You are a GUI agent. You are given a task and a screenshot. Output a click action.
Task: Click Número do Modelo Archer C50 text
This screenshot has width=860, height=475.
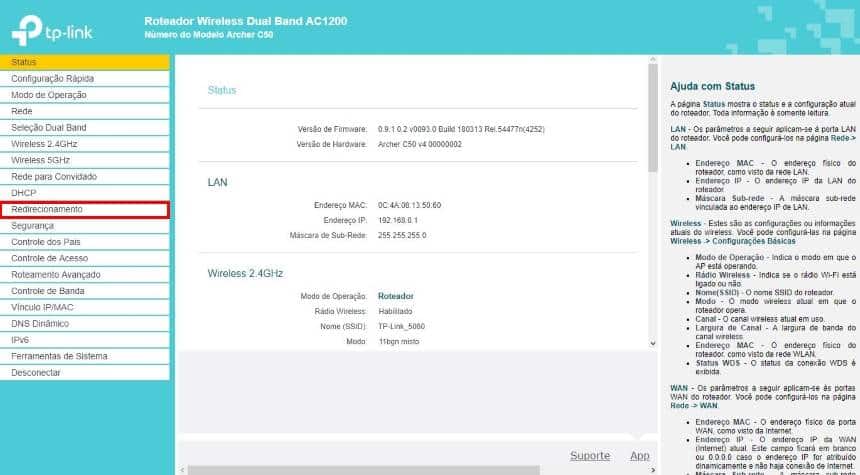click(208, 35)
